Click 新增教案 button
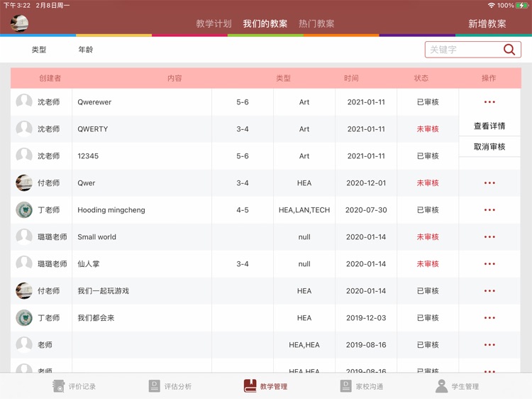The height and width of the screenshot is (399, 532). click(487, 23)
